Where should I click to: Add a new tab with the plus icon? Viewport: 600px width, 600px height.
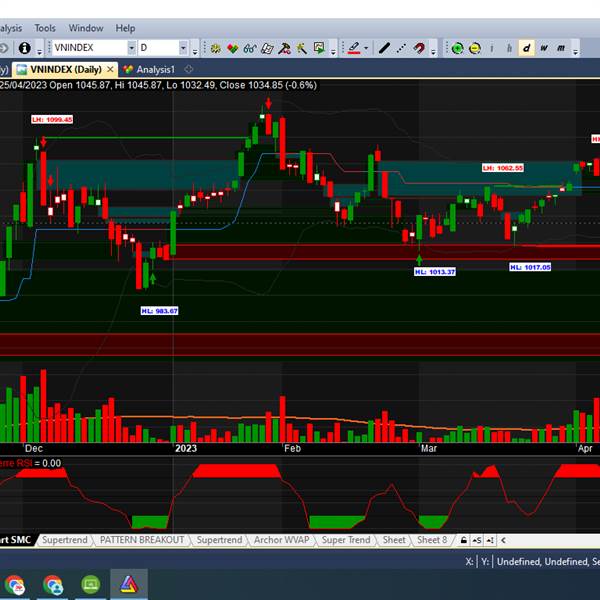coord(188,69)
